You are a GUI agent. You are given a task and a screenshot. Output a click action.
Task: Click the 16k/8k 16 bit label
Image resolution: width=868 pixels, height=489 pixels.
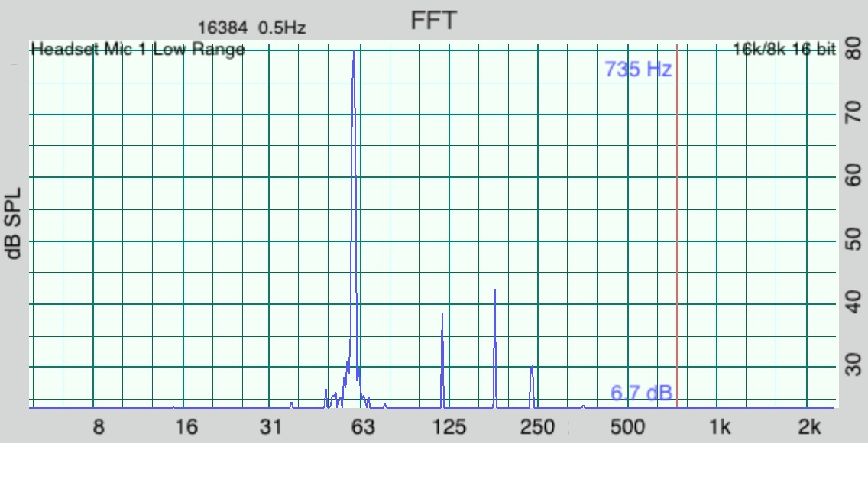pos(784,50)
